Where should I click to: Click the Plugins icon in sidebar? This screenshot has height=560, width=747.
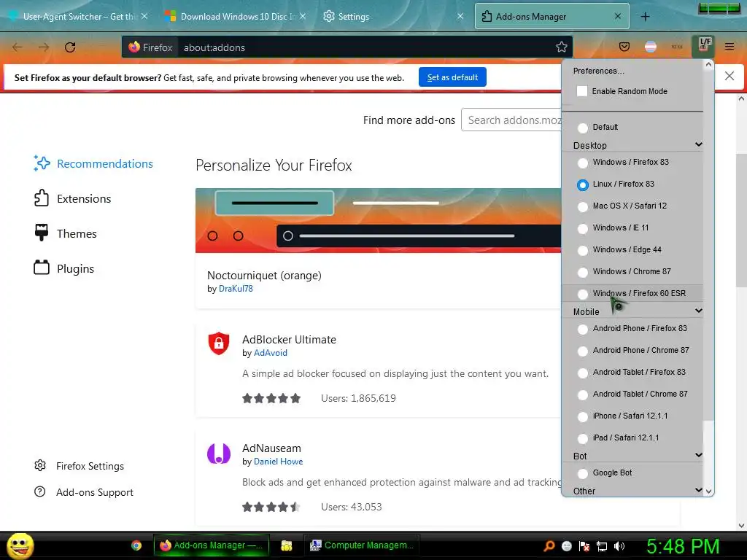[x=42, y=268]
